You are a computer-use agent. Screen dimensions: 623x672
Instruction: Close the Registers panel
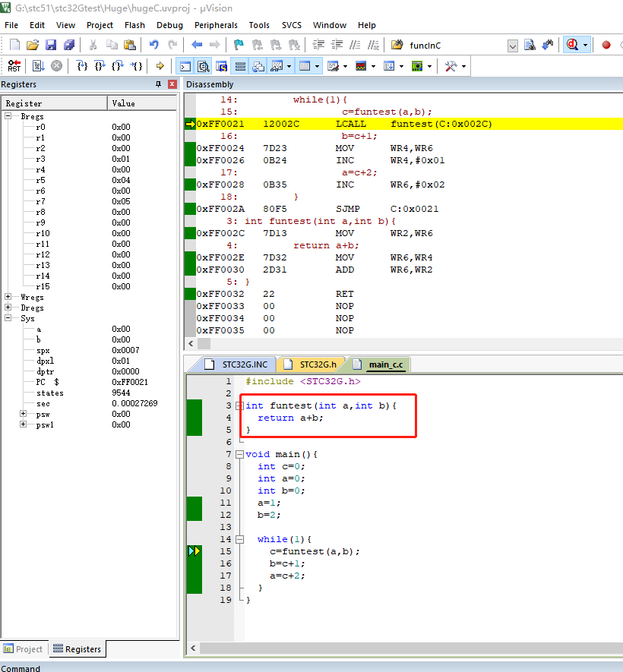pyautogui.click(x=172, y=84)
